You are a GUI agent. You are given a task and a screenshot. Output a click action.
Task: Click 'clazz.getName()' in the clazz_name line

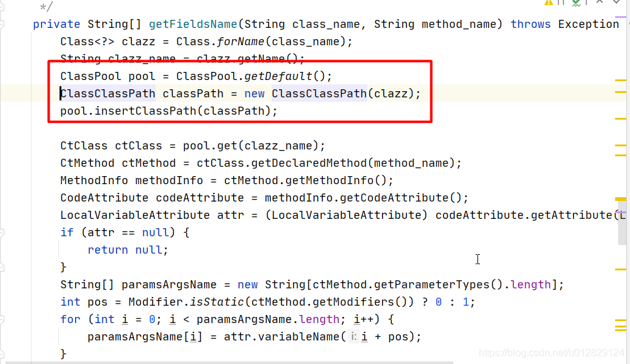coord(247,59)
